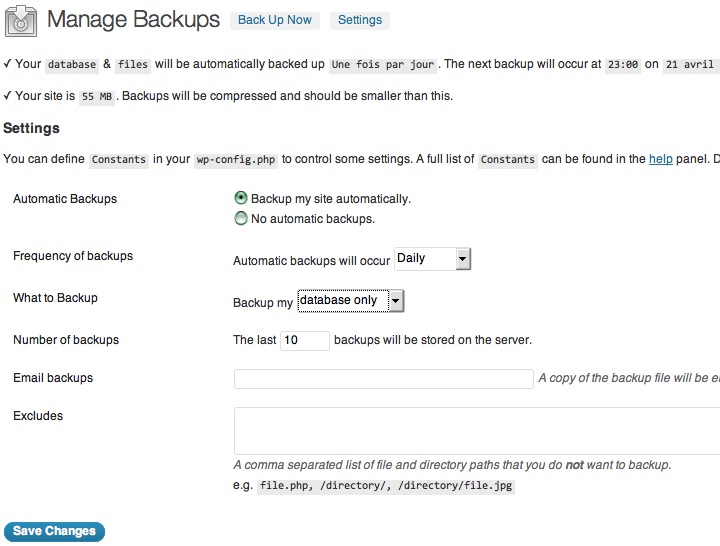The height and width of the screenshot is (546, 720).
Task: Click the Manage Backups plugin icon
Action: pos(21,20)
